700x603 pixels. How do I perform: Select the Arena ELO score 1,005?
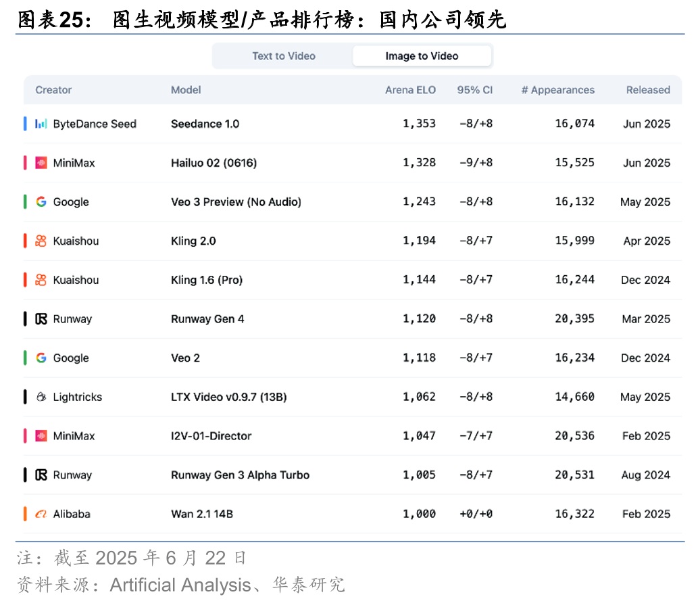pos(419,475)
